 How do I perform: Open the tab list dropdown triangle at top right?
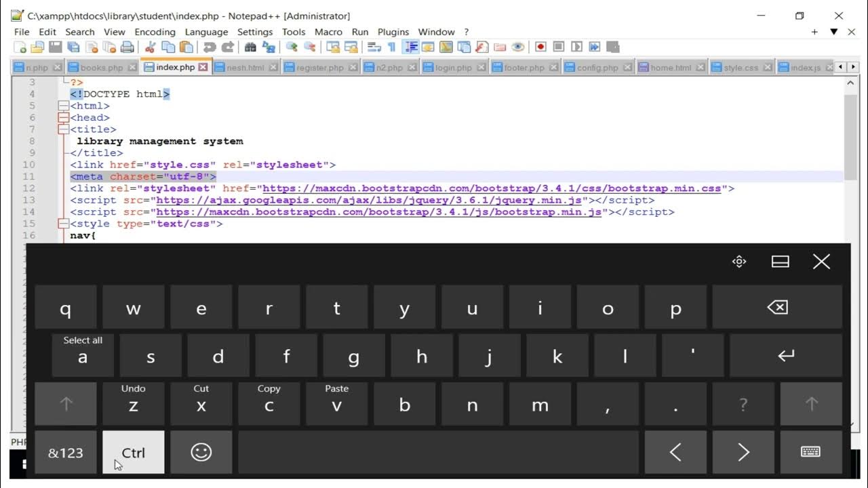833,32
